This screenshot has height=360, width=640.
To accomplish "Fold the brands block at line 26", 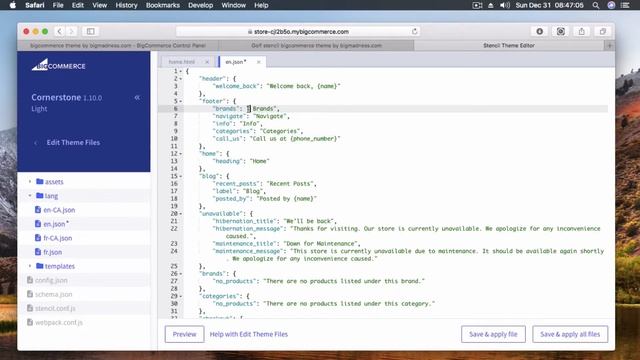I will 181,274.
